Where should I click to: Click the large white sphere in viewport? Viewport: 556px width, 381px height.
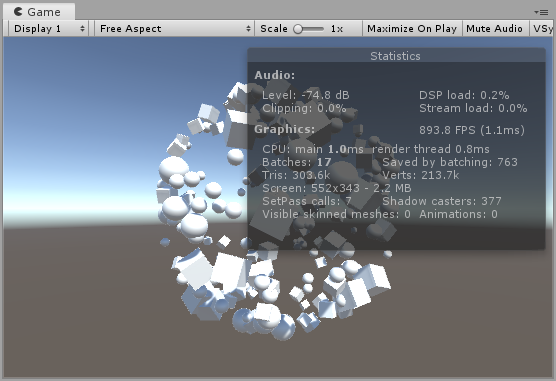174,169
